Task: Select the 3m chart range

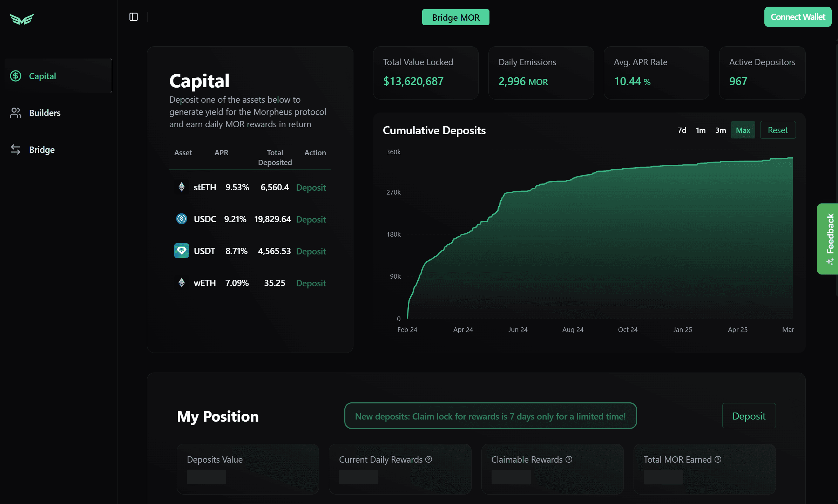Action: [721, 130]
